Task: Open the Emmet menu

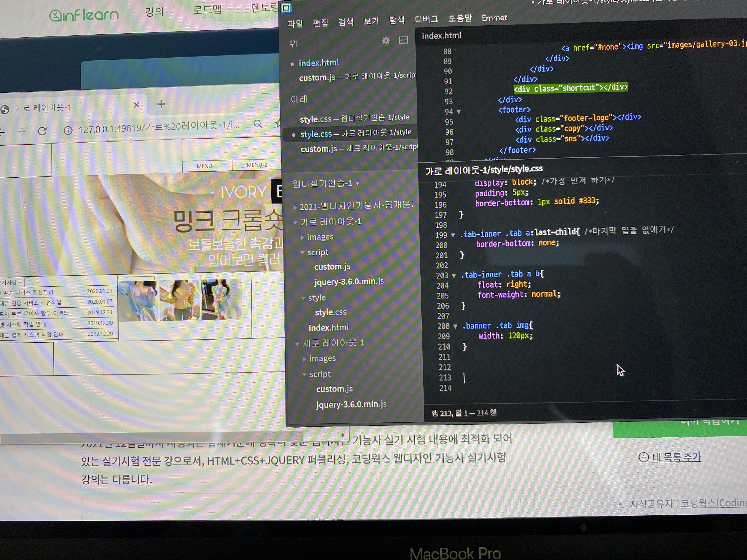Action: (494, 18)
